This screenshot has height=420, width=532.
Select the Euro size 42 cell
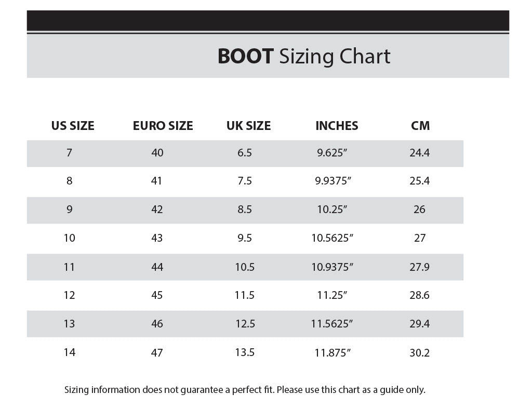[x=157, y=209]
